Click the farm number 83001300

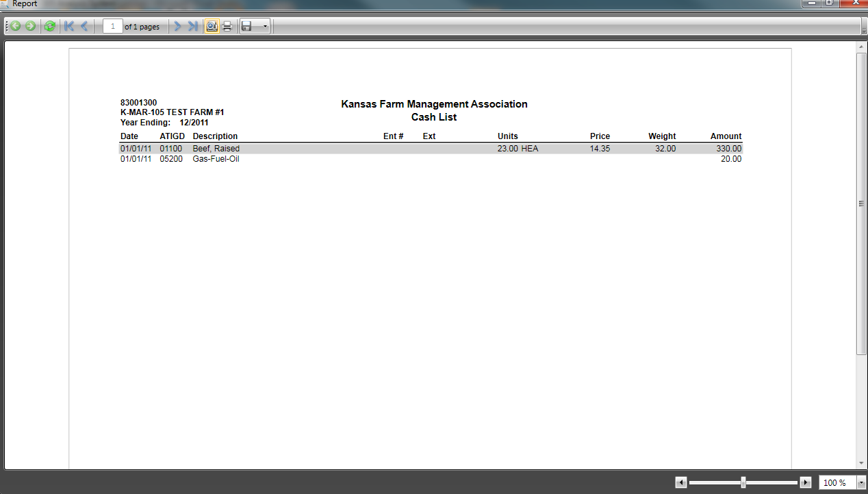coord(138,103)
